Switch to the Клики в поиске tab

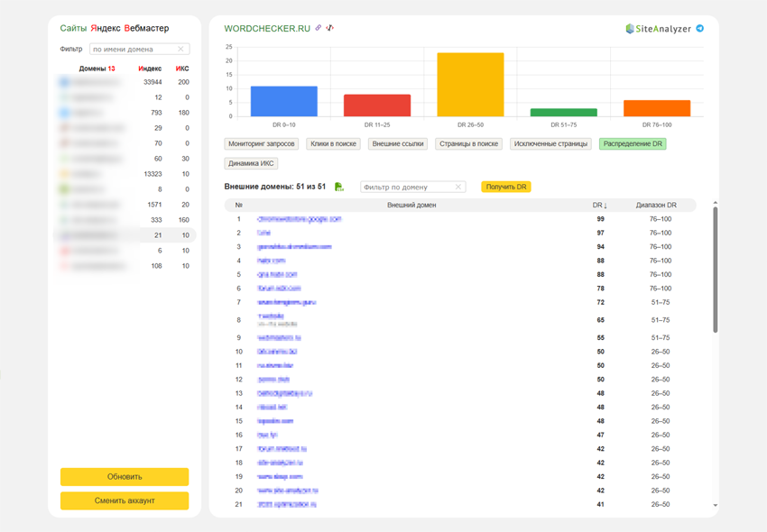pyautogui.click(x=333, y=143)
